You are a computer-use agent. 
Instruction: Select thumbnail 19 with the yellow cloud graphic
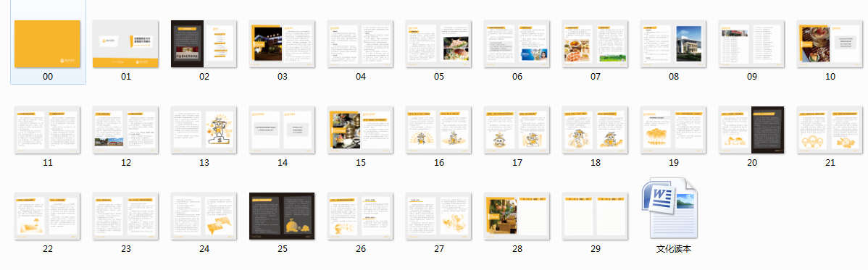pyautogui.click(x=674, y=130)
